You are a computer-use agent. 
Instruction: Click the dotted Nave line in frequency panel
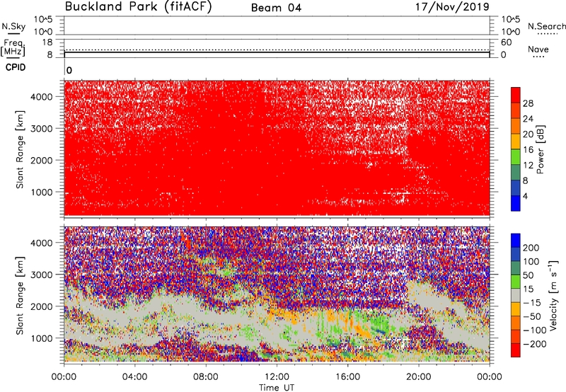pos(277,50)
